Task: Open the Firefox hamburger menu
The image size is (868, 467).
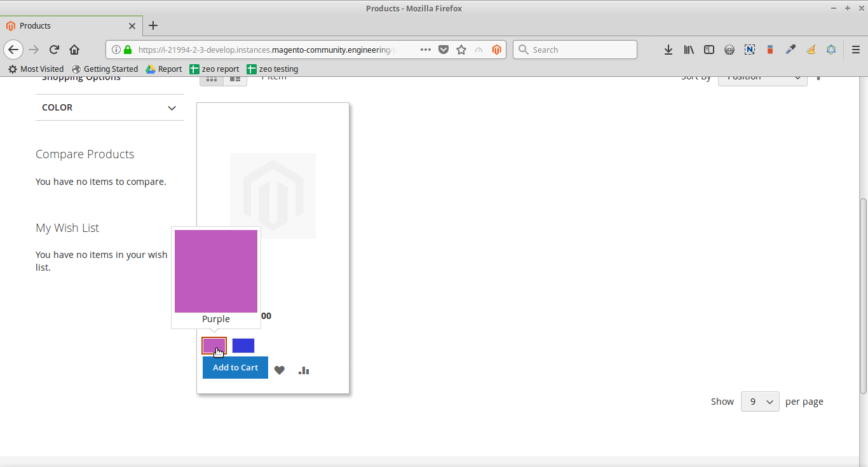Action: [855, 49]
